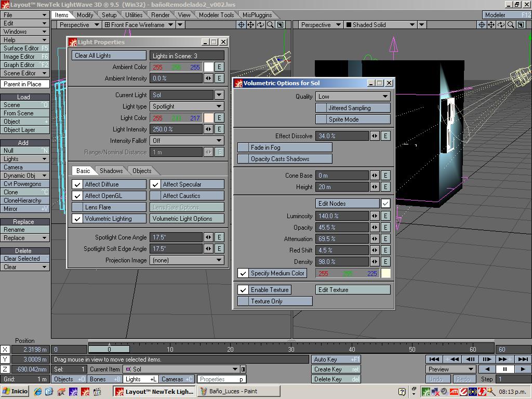Open the Current Light dropdown arrow
The width and height of the screenshot is (532, 399).
219,95
